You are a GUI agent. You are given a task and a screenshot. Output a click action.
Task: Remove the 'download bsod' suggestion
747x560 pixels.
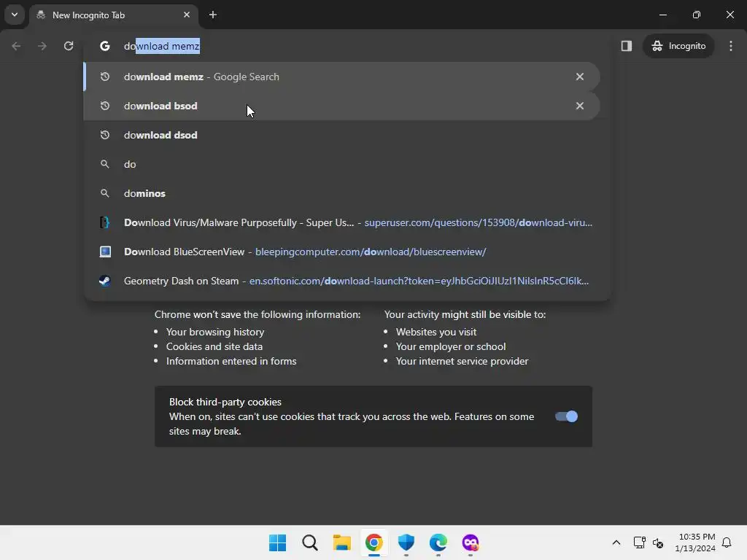580,106
